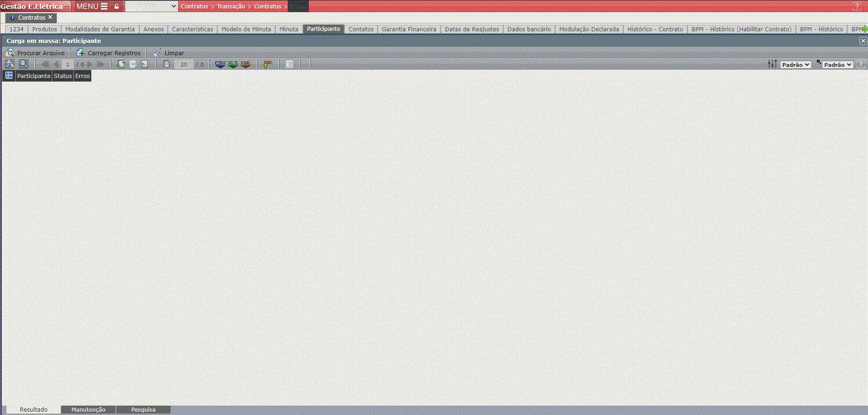Click the row selector list icon in grid header
The width and height of the screenshot is (868, 415).
[9, 76]
